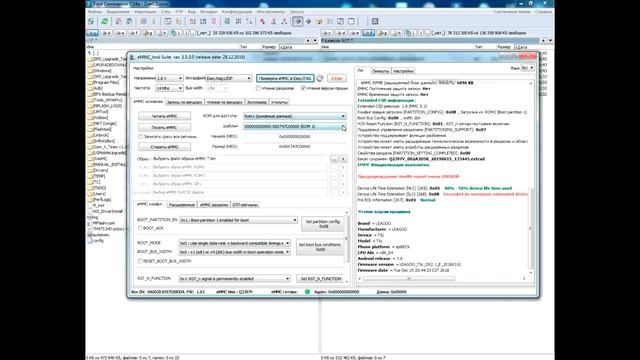The height and width of the screenshot is (360, 640).
Task: Click the eMMC image file path field
Action: (x=240, y=159)
